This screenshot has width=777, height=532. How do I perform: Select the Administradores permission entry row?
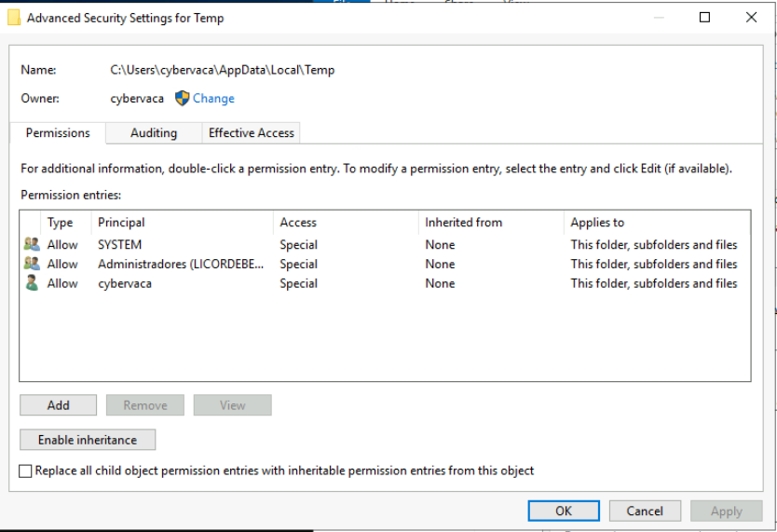tap(181, 264)
